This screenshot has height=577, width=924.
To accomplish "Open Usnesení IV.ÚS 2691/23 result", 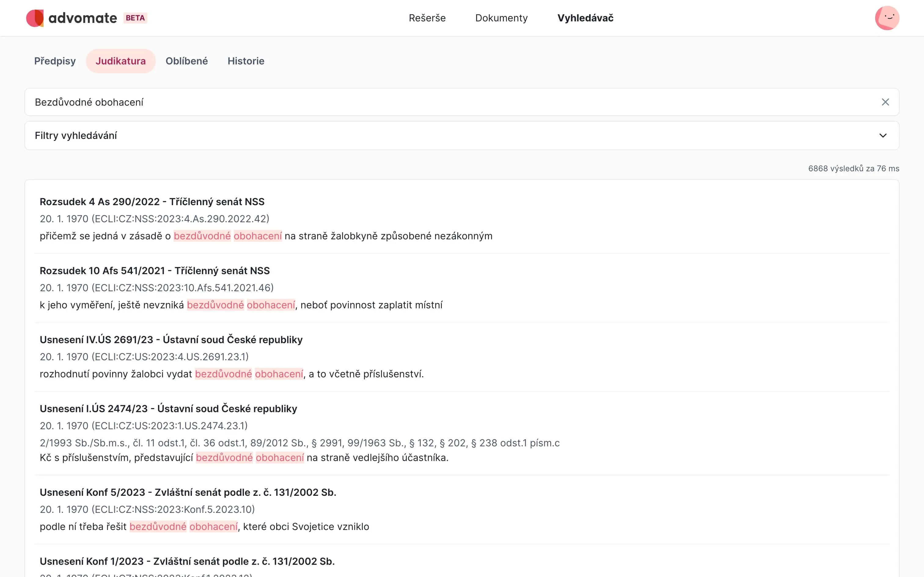I will coord(171,339).
